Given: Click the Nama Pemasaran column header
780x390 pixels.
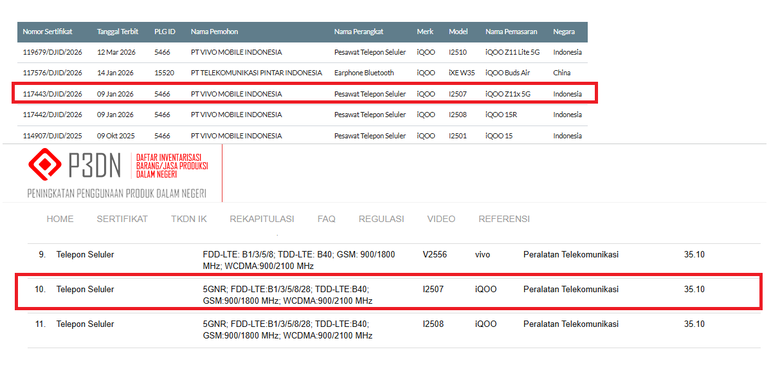Looking at the screenshot, I should coord(511,31).
